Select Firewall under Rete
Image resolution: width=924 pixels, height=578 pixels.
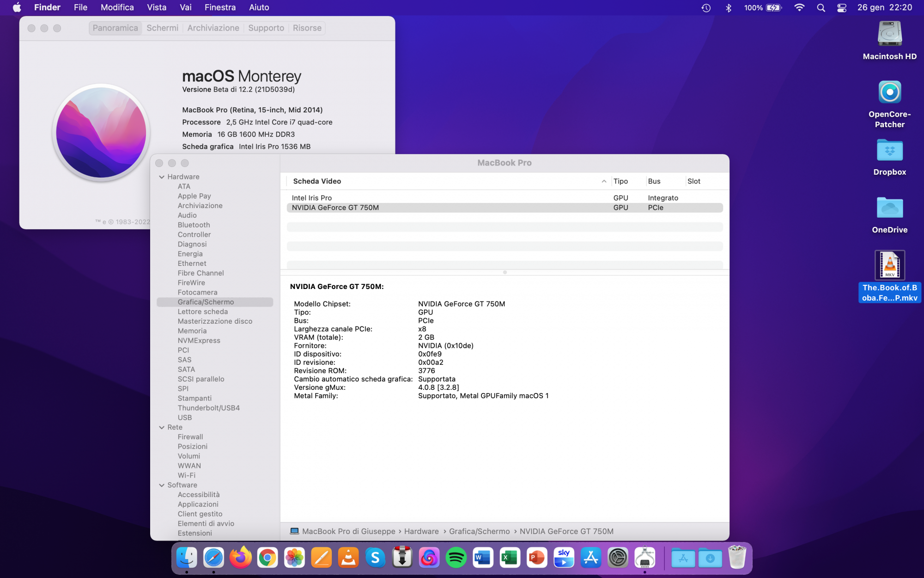point(190,437)
